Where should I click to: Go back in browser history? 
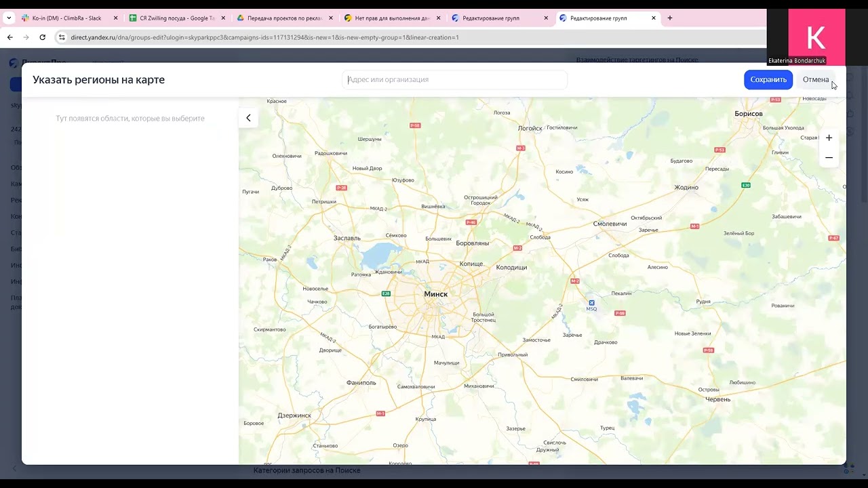10,37
